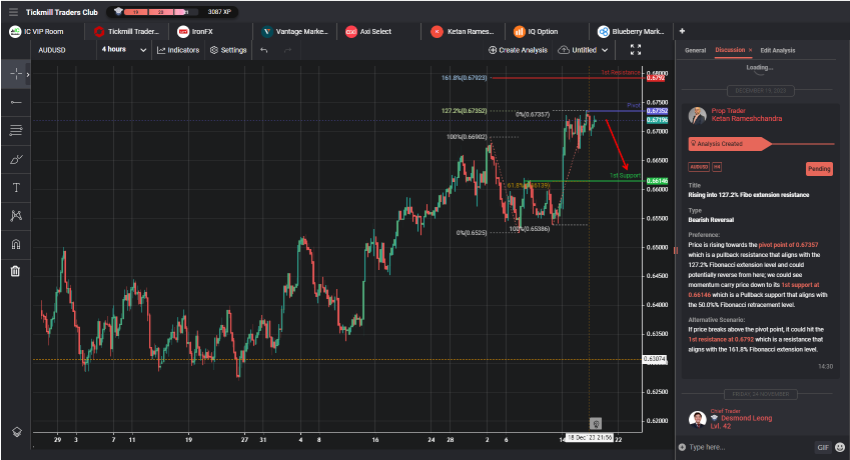Screen dimensions: 850x460
Task: Click Ketan Rameshchandra's profile avatar
Action: pyautogui.click(x=697, y=115)
